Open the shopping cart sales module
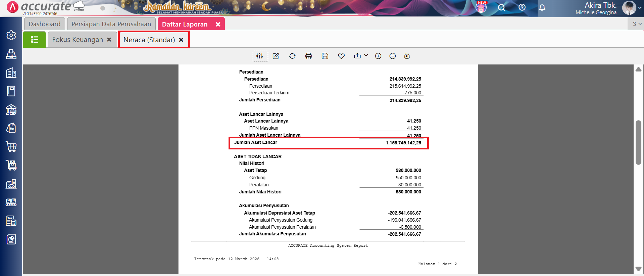The image size is (644, 276). [x=11, y=147]
